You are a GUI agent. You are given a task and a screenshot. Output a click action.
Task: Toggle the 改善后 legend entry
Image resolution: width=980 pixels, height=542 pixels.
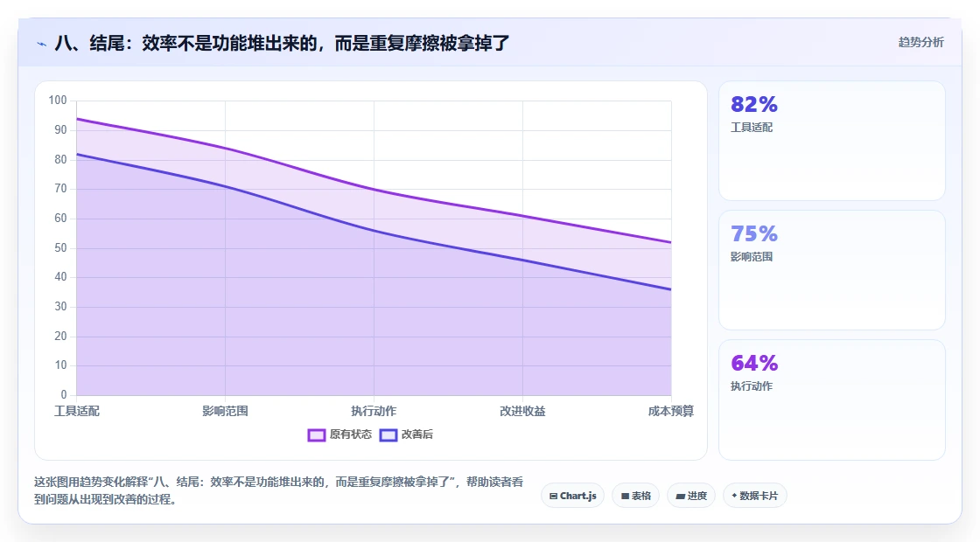(406, 434)
